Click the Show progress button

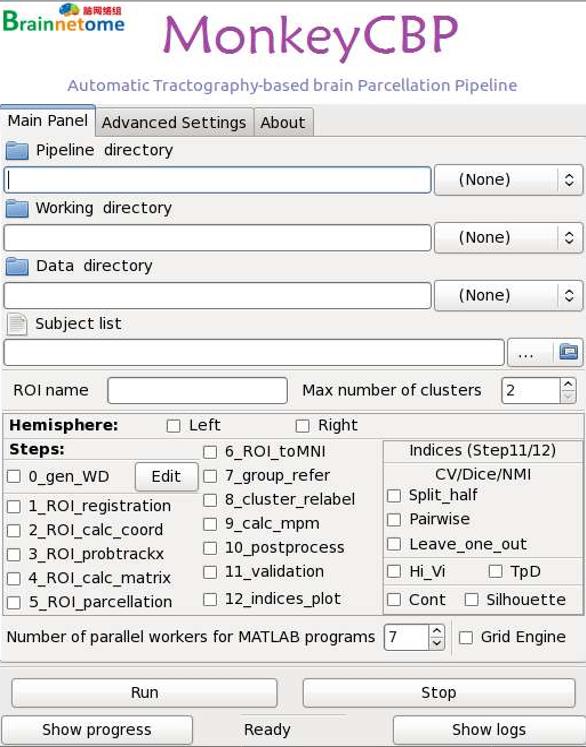[97, 730]
